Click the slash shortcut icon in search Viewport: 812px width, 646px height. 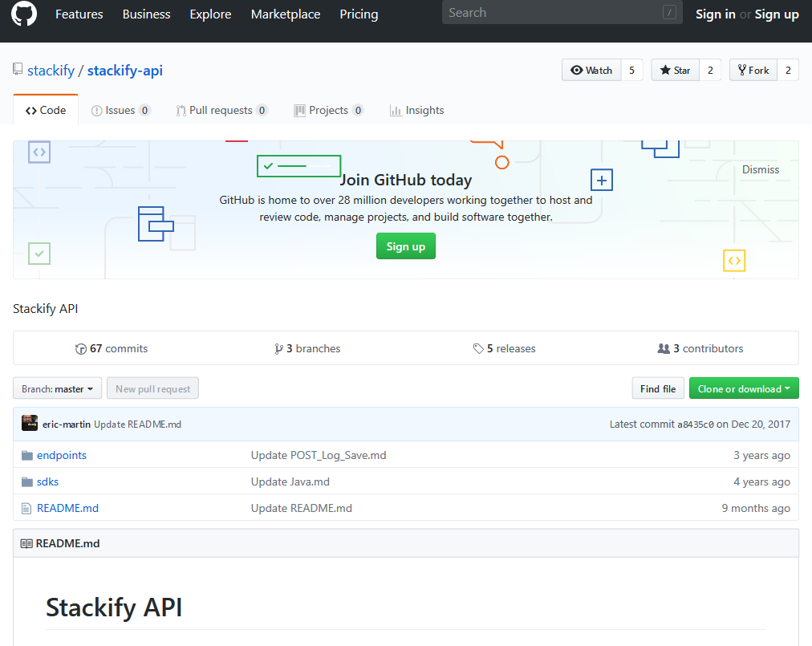pos(669,12)
